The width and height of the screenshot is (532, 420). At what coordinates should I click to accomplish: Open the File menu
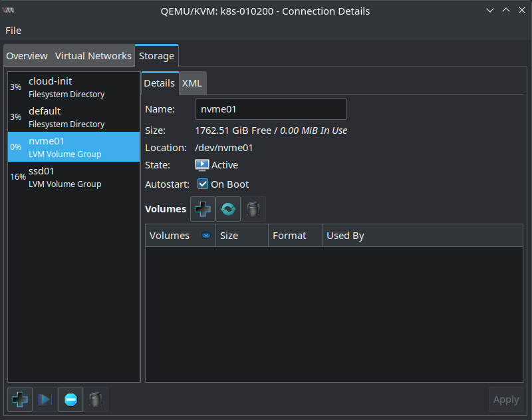pos(13,31)
